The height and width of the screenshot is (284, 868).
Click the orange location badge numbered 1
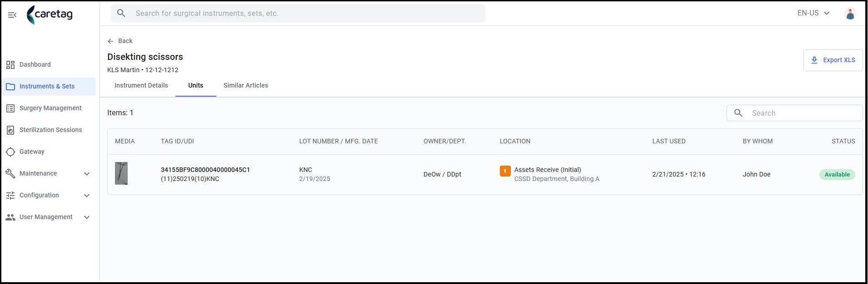click(505, 171)
